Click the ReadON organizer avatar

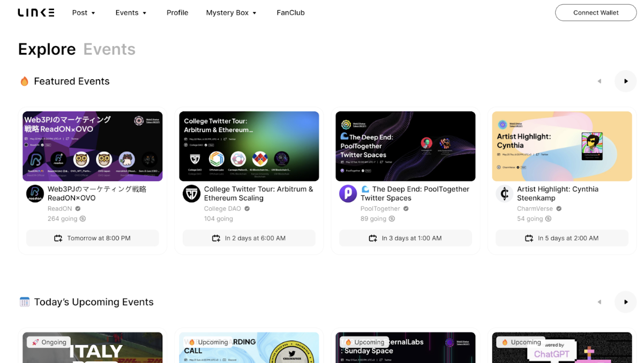tap(35, 194)
